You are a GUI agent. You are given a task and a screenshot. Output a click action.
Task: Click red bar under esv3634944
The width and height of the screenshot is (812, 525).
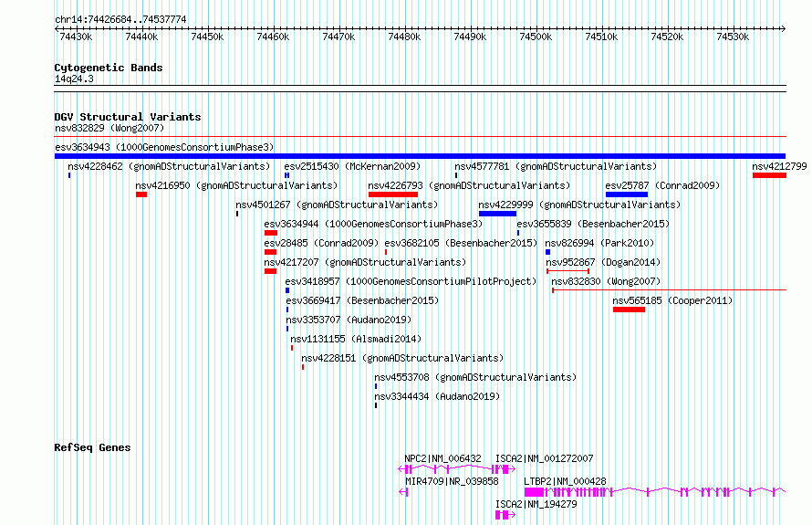click(271, 233)
